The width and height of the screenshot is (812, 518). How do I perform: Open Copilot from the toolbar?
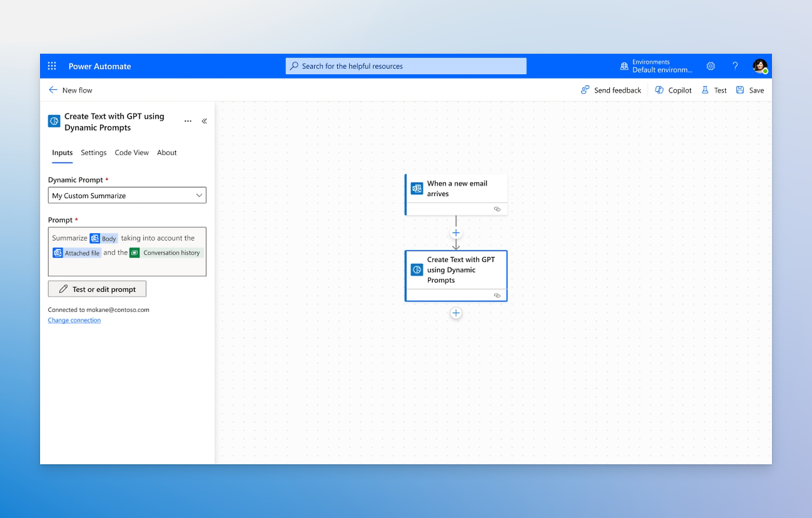pyautogui.click(x=673, y=90)
